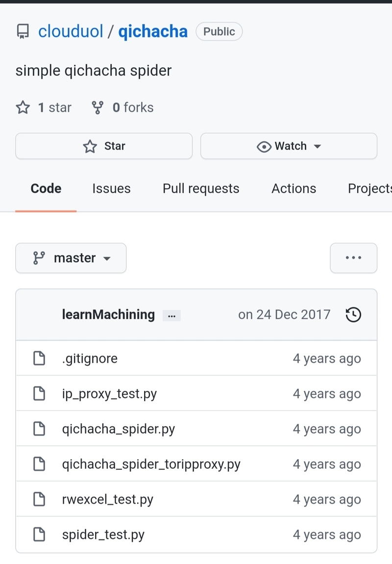This screenshot has width=392, height=564.
Task: Open the qichacha_spider.py file
Action: [x=118, y=429]
